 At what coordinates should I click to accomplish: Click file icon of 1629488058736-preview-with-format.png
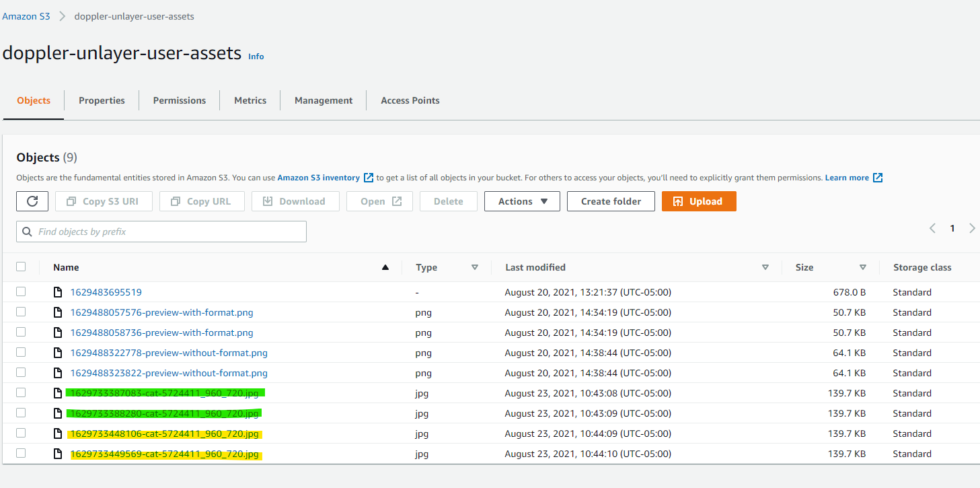coord(58,333)
